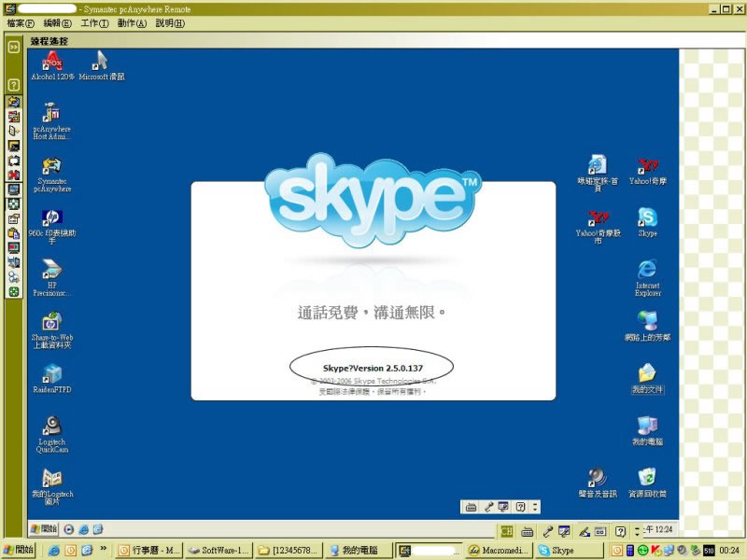
Task: Switch to the 行事曆 - M... taskbar button
Action: (x=149, y=551)
